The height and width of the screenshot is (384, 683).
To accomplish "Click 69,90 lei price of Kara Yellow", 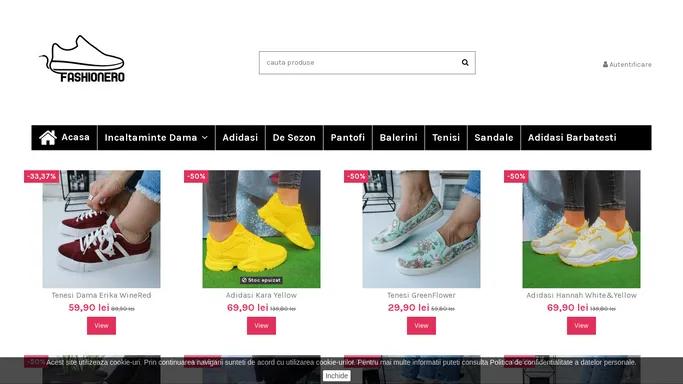I will [x=247, y=307].
